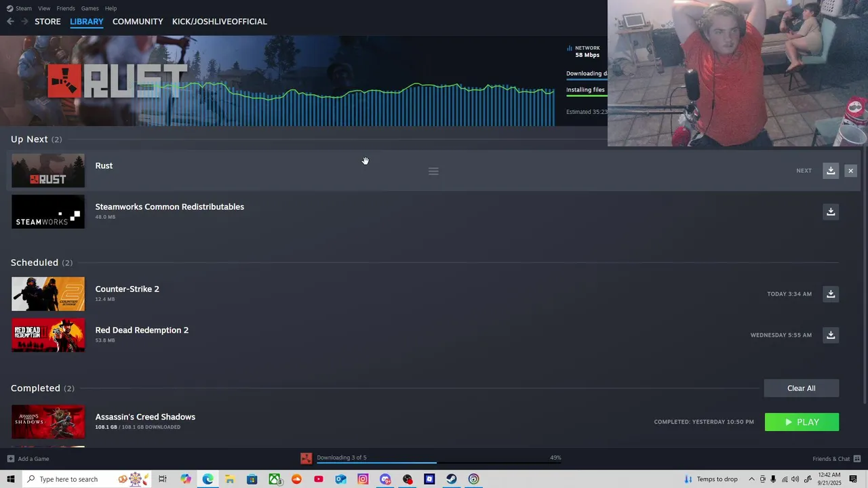Open Microsoft Edge from the taskbar
Screen dimensions: 868x488
[208, 479]
